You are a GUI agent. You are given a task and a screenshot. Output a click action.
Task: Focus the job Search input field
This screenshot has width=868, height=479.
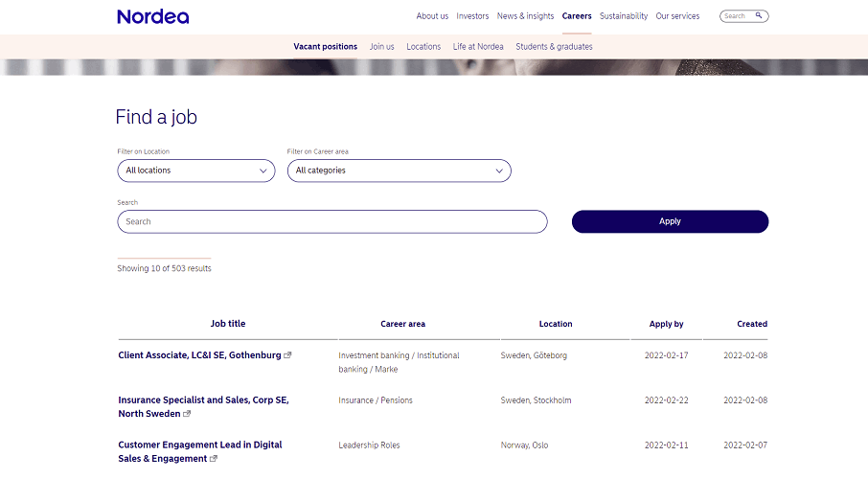pos(332,221)
